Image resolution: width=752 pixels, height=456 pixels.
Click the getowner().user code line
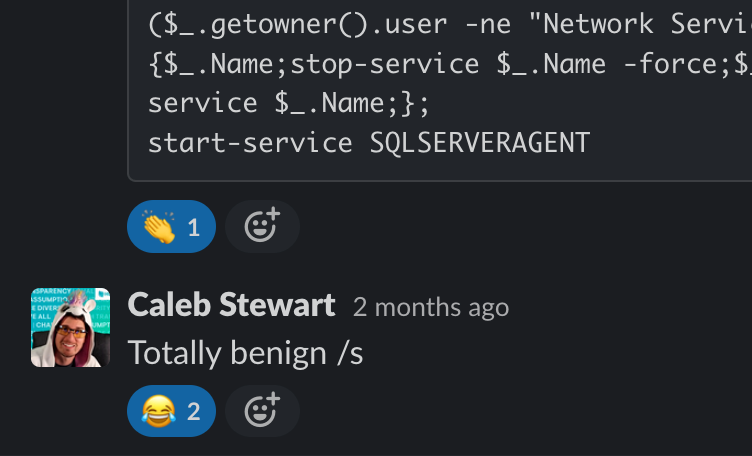tap(450, 24)
